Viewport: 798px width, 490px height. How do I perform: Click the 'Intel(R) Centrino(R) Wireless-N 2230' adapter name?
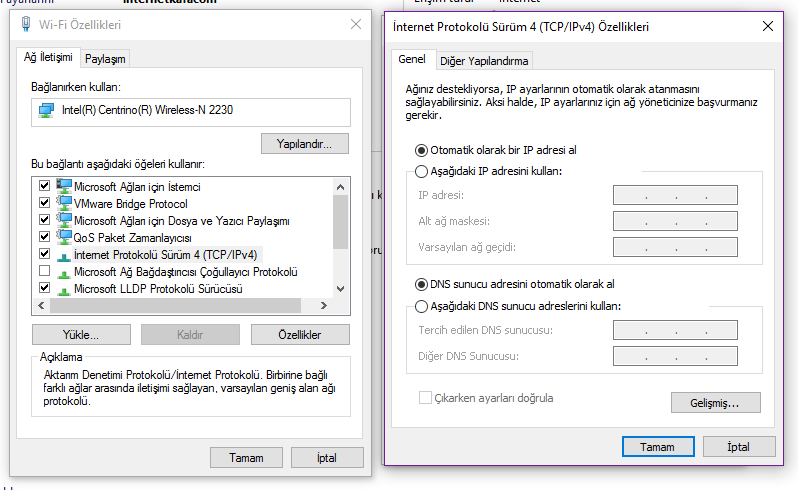(148, 110)
